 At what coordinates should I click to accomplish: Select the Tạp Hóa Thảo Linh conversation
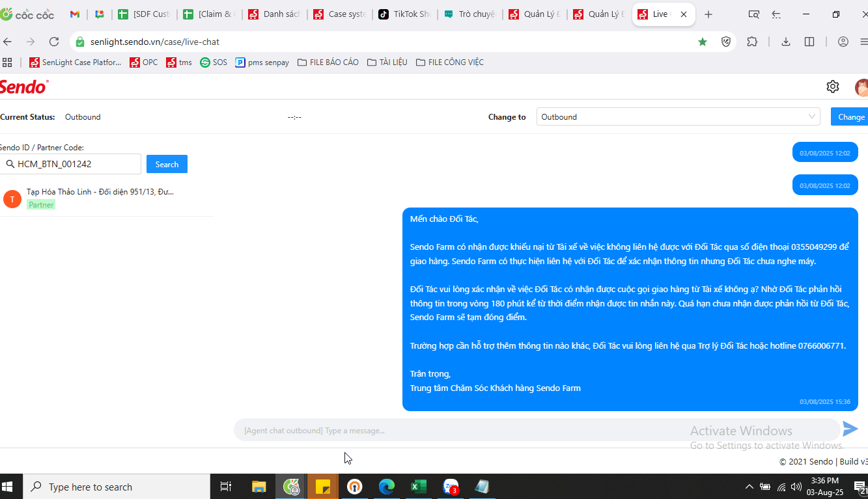(x=107, y=198)
